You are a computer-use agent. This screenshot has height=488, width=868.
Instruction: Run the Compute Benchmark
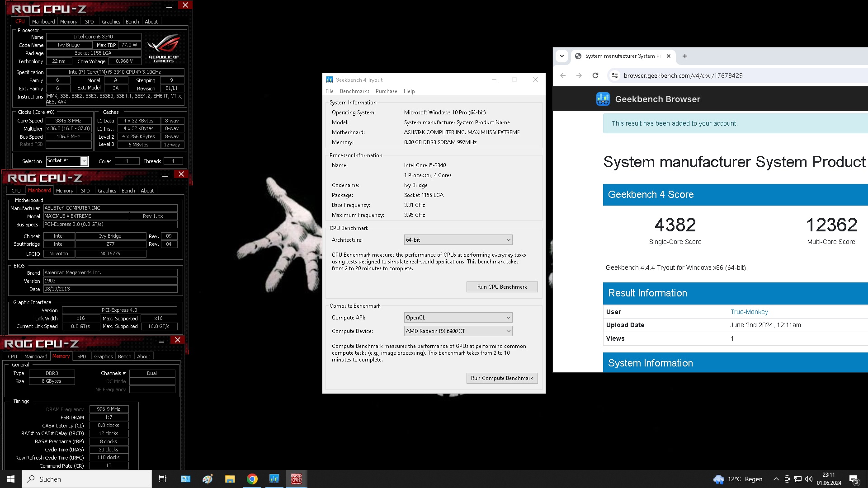502,378
